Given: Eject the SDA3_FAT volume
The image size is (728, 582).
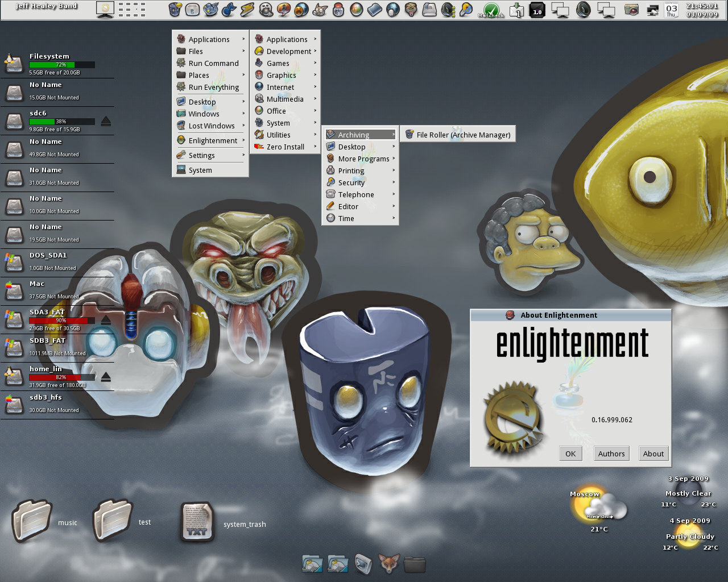Looking at the screenshot, I should [x=106, y=320].
